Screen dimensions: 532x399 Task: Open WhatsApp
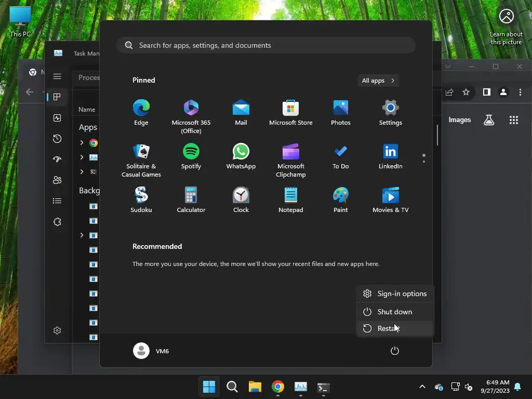pos(241,156)
